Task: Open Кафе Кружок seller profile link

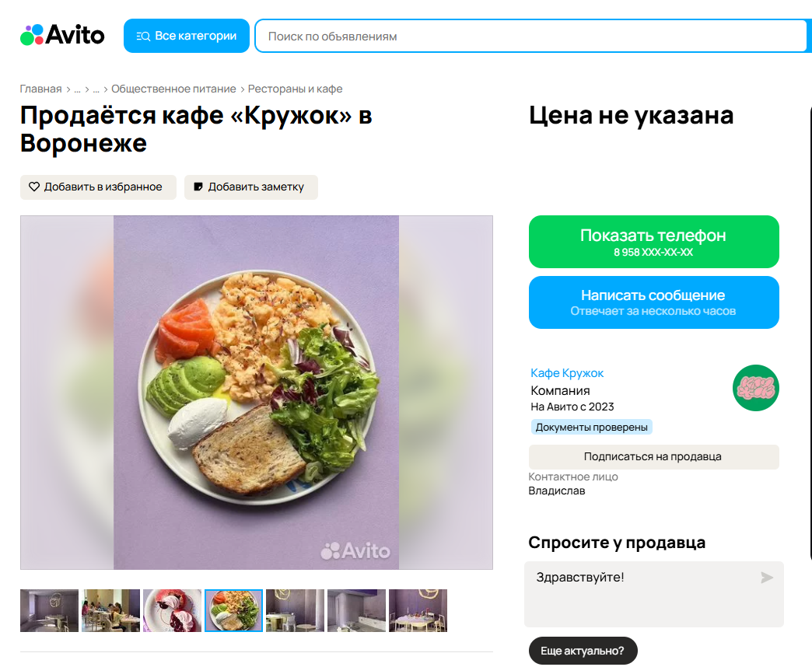Action: point(567,373)
